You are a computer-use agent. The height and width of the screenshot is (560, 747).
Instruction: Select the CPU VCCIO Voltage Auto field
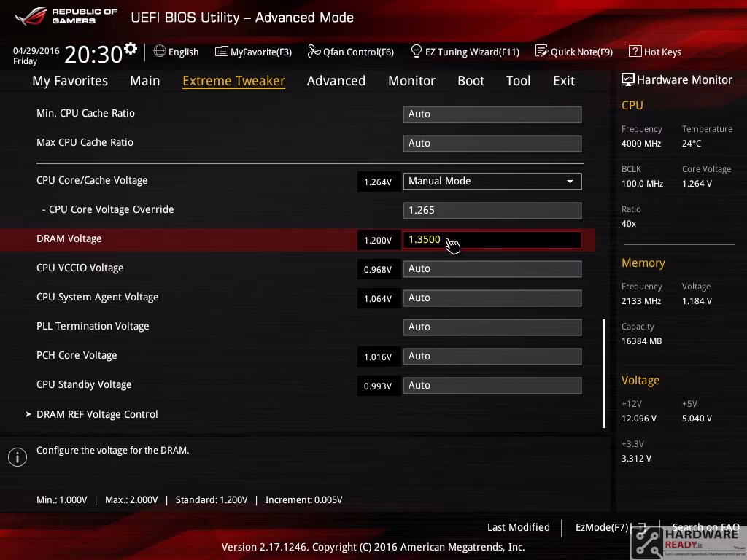tap(492, 268)
